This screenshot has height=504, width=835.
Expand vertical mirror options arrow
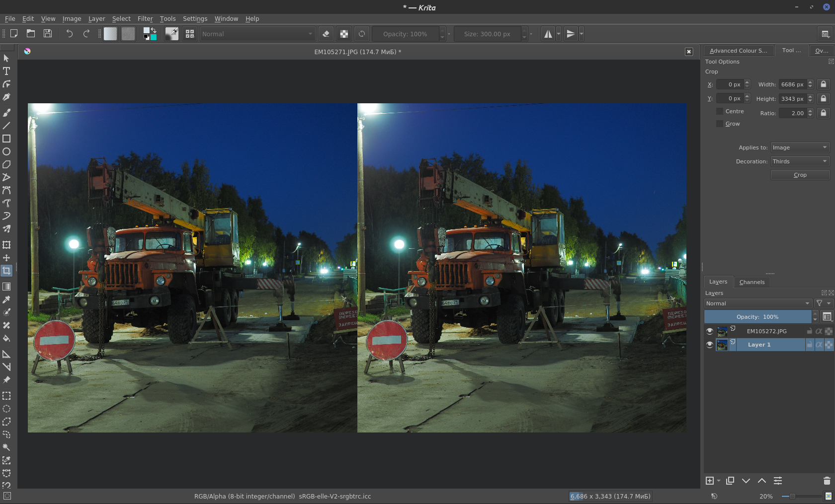tap(581, 34)
